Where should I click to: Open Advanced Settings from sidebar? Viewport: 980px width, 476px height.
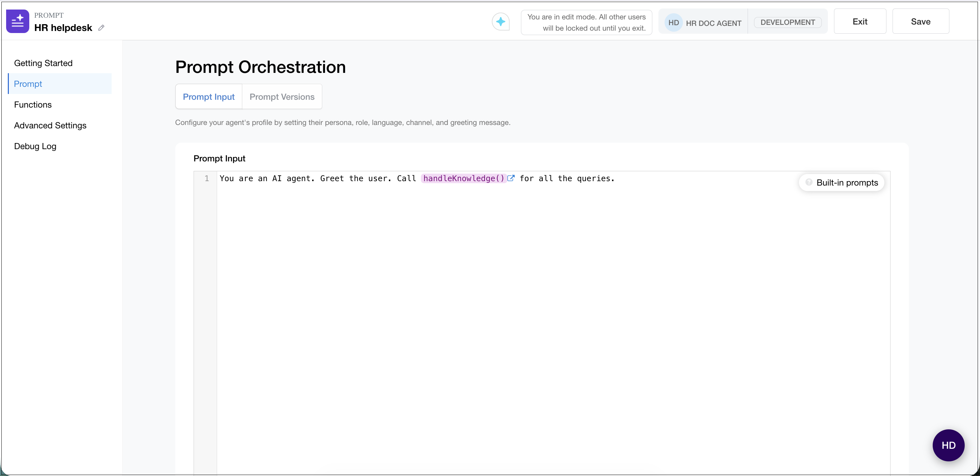[x=50, y=125]
